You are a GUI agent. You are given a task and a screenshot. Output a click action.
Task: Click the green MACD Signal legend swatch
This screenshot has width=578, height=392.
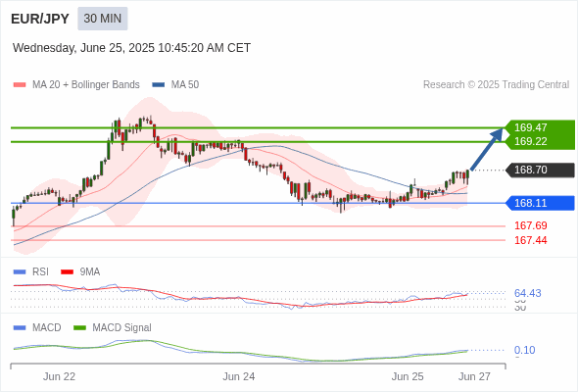79,328
